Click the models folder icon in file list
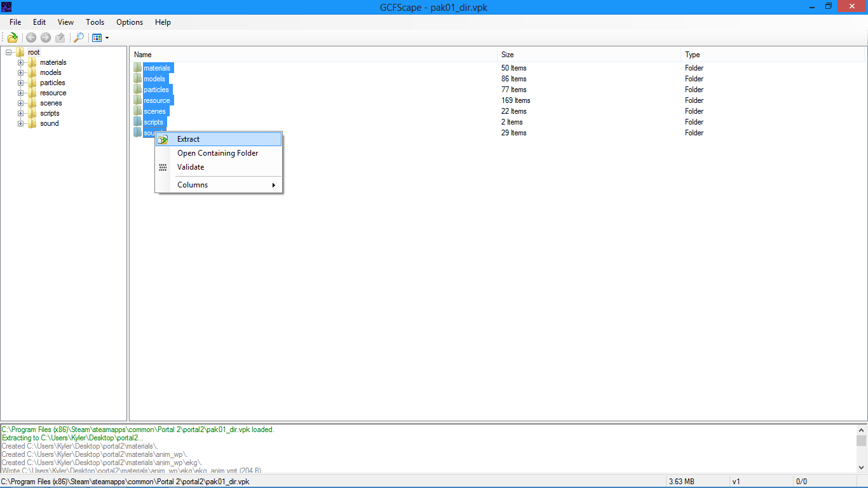Image resolution: width=868 pixels, height=488 pixels. point(138,79)
